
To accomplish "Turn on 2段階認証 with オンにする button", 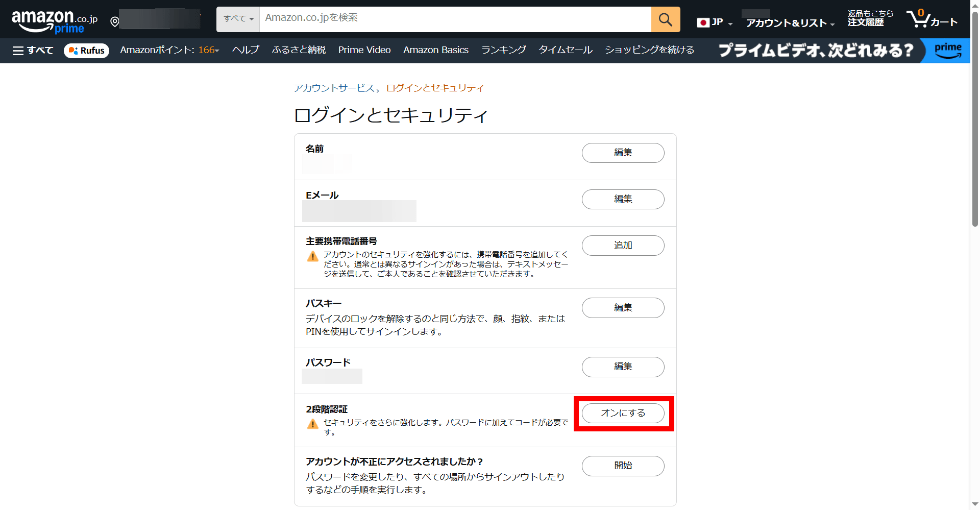I will pos(623,413).
